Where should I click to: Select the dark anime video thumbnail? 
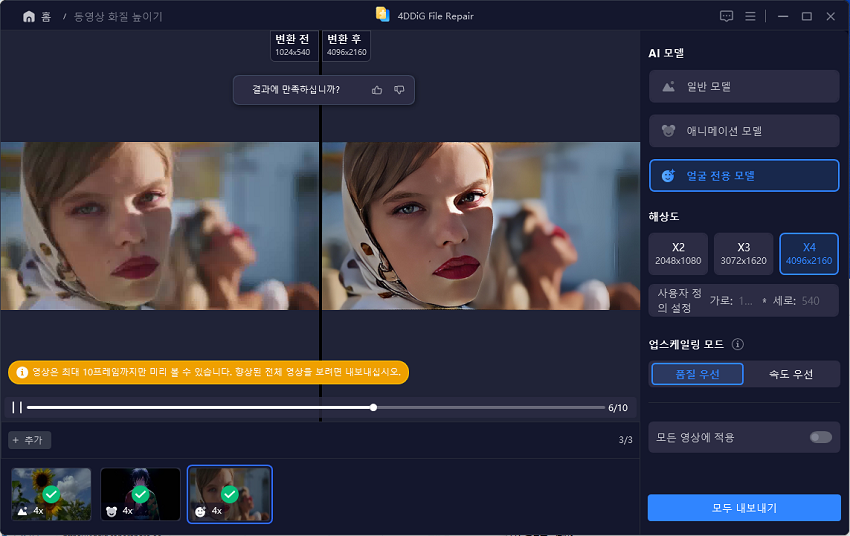(140, 494)
